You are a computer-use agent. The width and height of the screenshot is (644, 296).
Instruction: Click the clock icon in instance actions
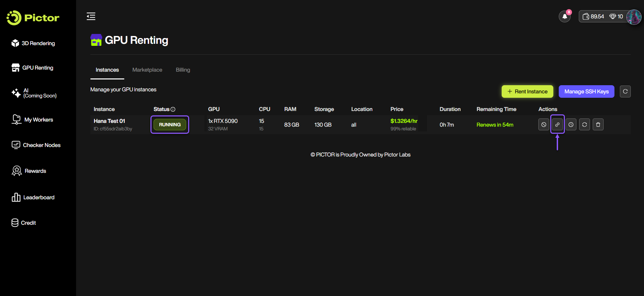coord(571,125)
